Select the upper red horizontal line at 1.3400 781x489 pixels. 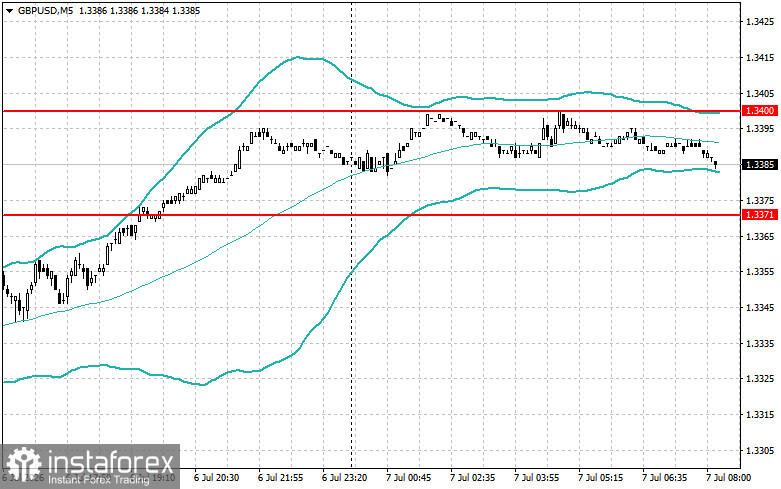(371, 111)
